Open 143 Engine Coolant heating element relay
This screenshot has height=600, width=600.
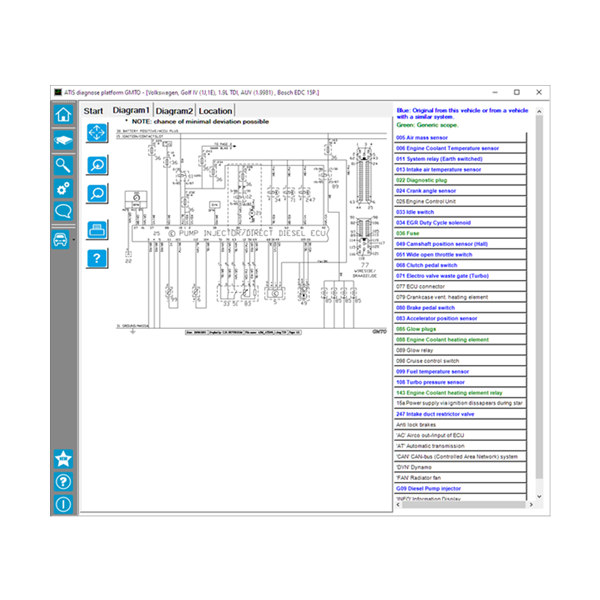click(x=460, y=393)
